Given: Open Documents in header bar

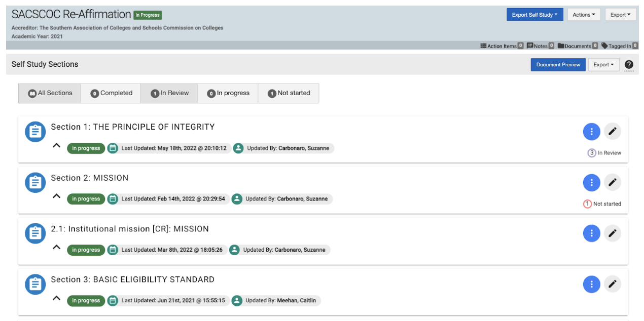Looking at the screenshot, I should 578,46.
